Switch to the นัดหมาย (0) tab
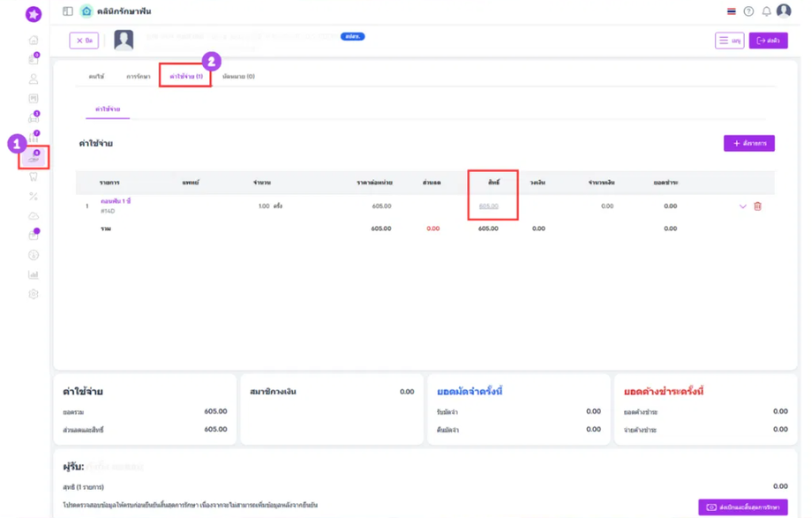Viewport: 812px width, 518px height. coord(238,77)
